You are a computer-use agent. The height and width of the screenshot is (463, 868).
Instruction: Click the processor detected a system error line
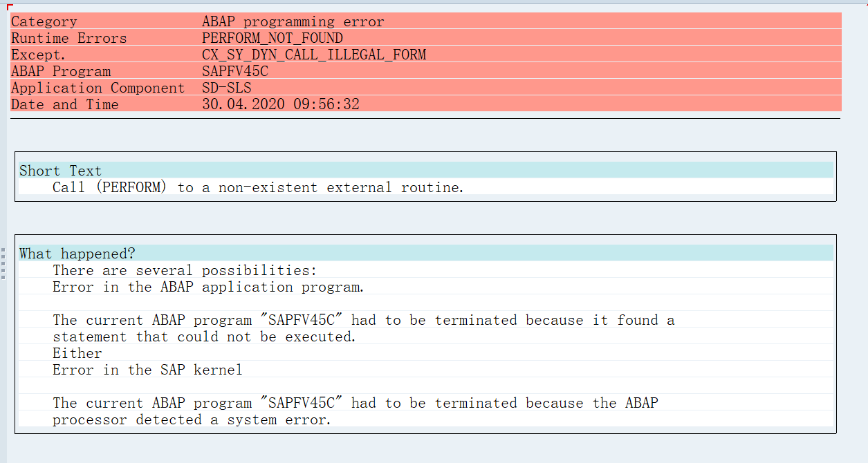(192, 419)
